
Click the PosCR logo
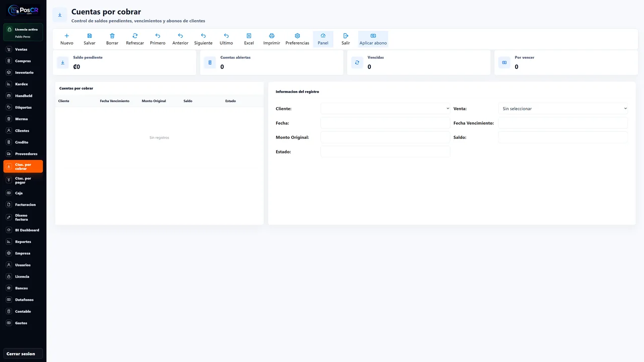click(x=23, y=10)
